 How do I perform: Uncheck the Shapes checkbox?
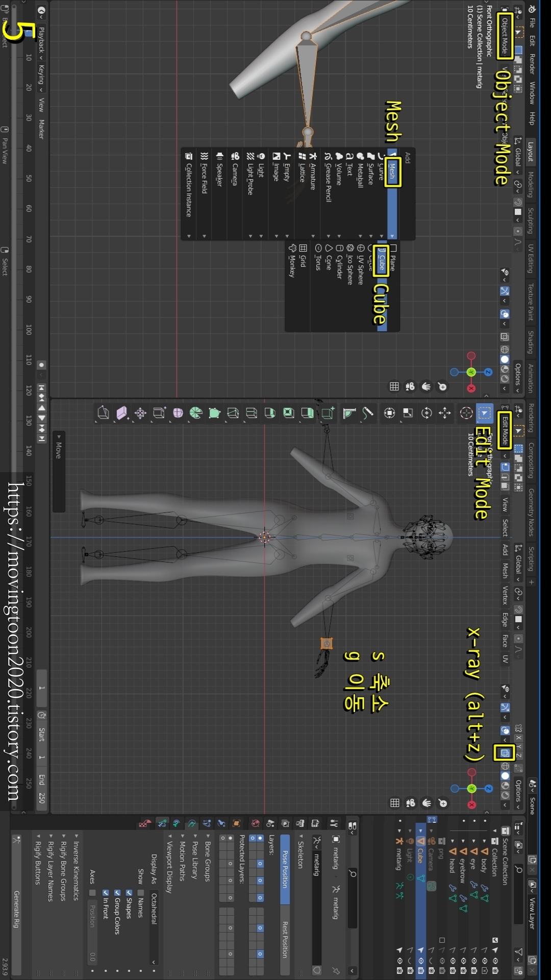coord(129,893)
